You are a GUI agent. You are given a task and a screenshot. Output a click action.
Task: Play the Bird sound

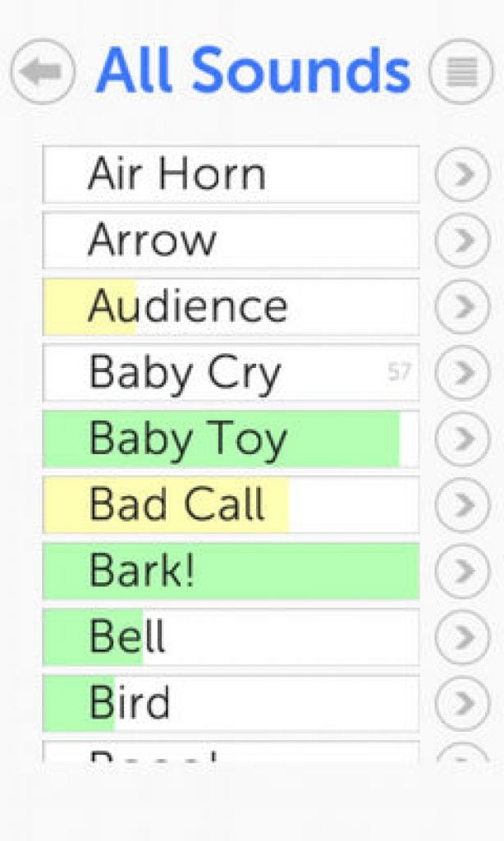tap(230, 703)
